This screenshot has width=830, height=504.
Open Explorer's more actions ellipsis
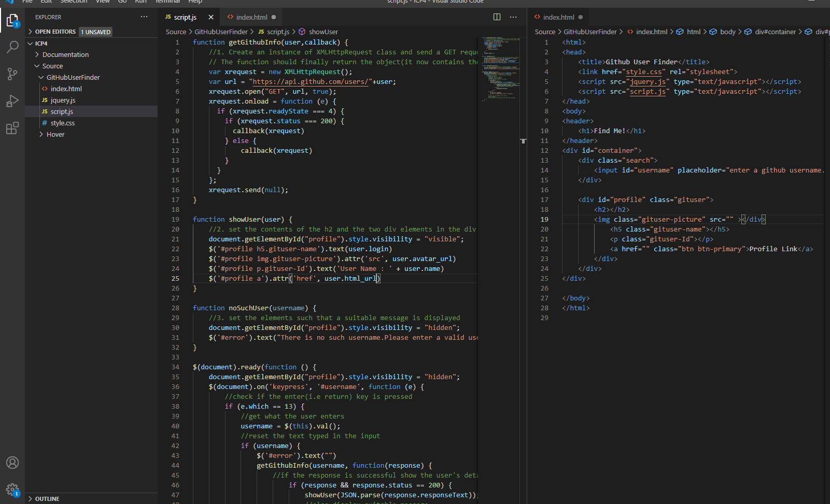click(144, 17)
